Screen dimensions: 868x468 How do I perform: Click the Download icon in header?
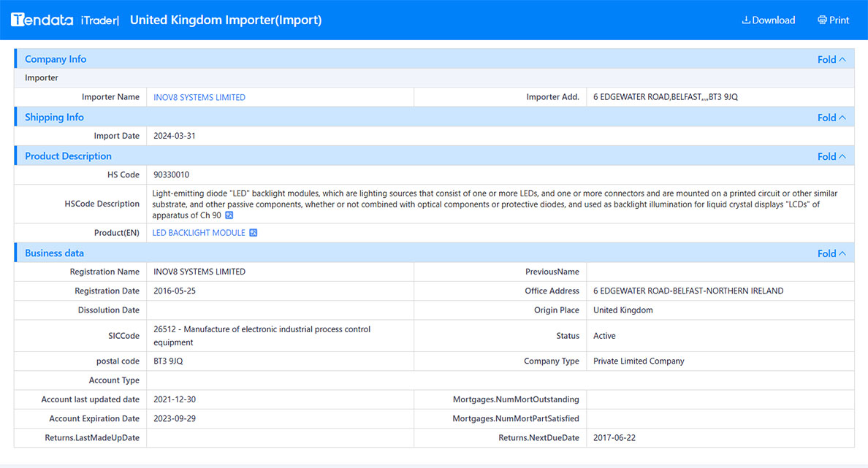(746, 20)
